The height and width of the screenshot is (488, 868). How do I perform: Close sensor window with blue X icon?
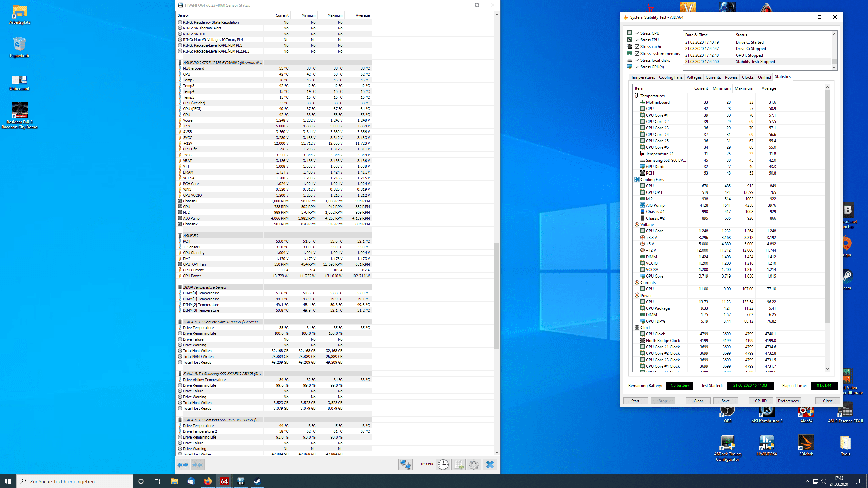490,464
